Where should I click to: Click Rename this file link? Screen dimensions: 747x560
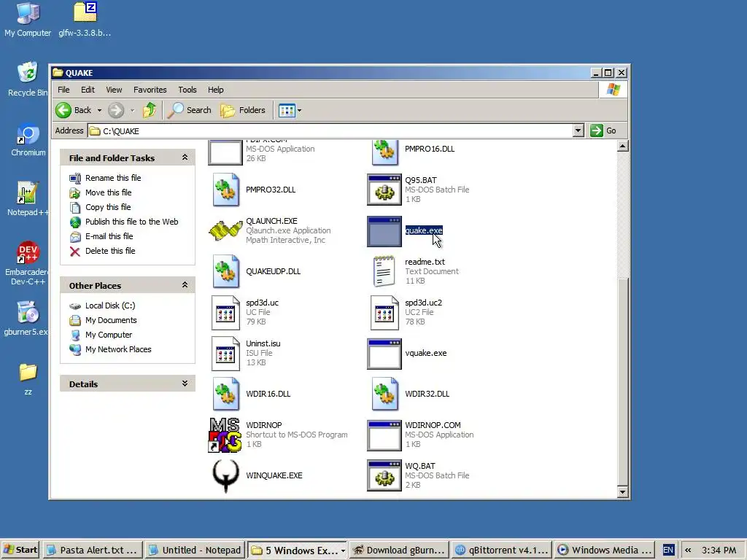coord(113,178)
